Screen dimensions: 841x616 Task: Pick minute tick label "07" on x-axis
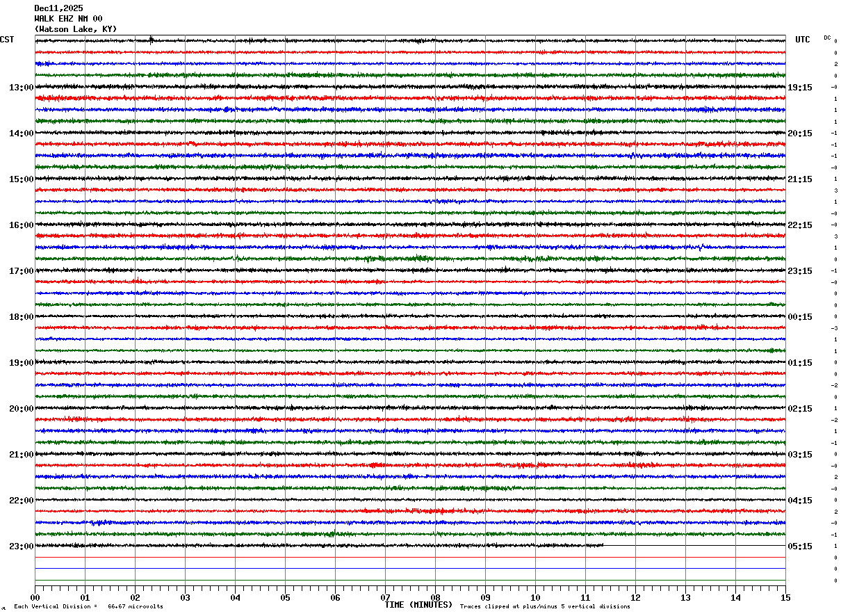pyautogui.click(x=385, y=597)
